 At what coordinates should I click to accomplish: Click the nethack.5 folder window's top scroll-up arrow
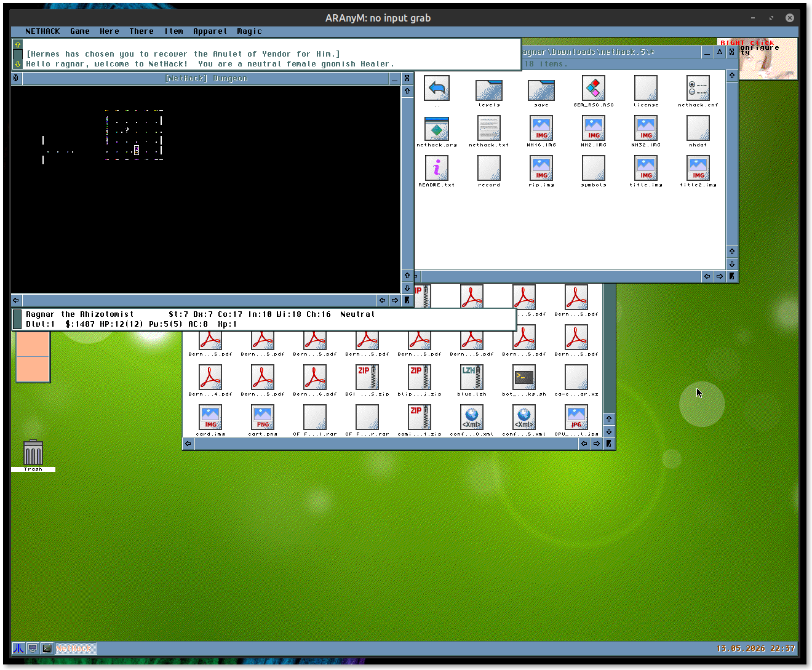click(732, 76)
